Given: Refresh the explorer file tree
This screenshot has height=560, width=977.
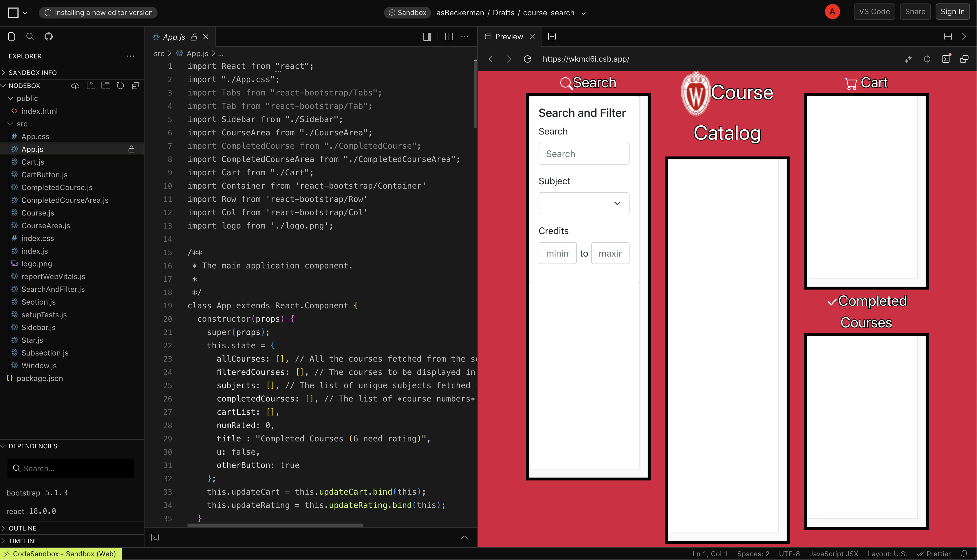Looking at the screenshot, I should coord(120,85).
